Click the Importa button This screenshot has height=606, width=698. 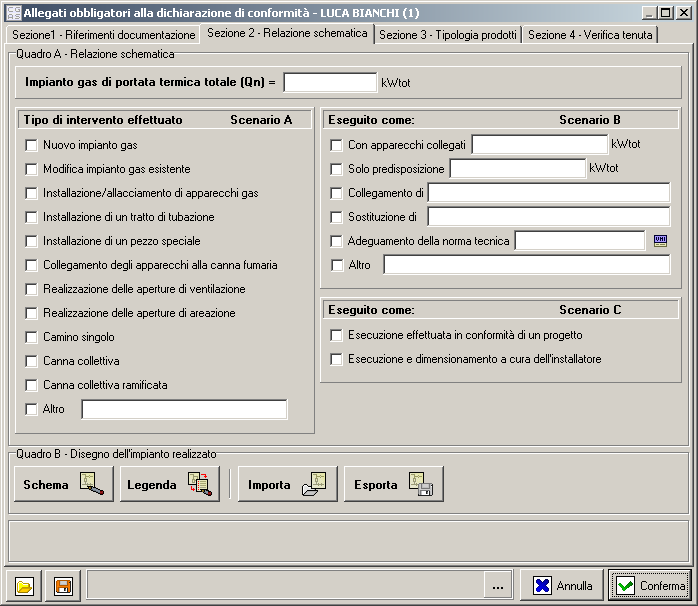288,484
